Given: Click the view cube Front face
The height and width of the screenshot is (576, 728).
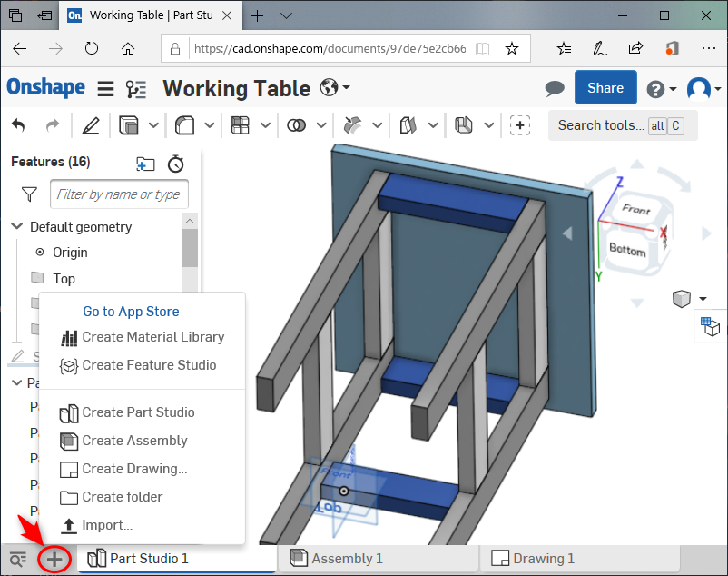Looking at the screenshot, I should [636, 210].
